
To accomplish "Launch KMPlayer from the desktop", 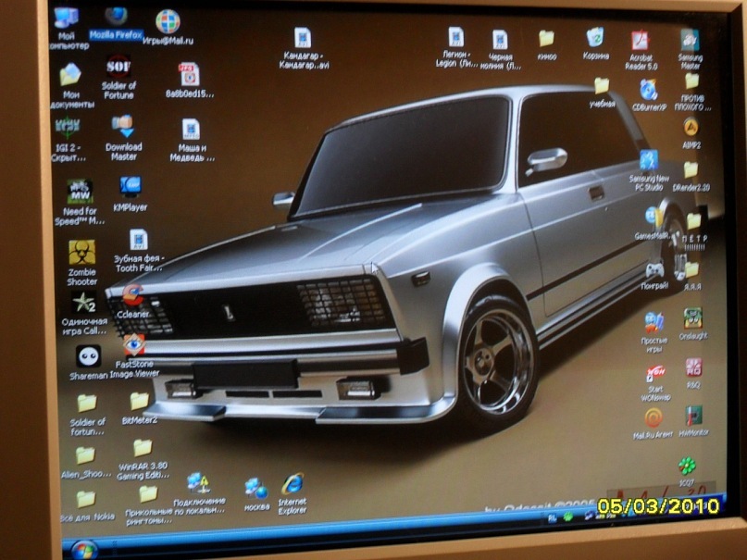I will tap(131, 187).
